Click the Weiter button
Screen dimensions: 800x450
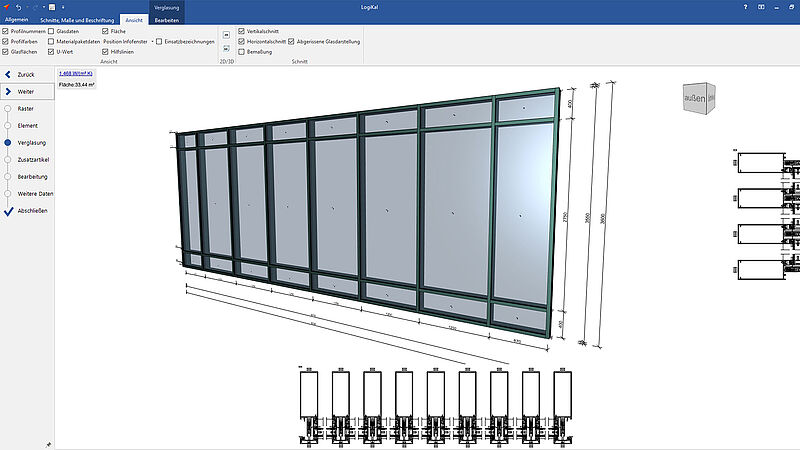(26, 91)
